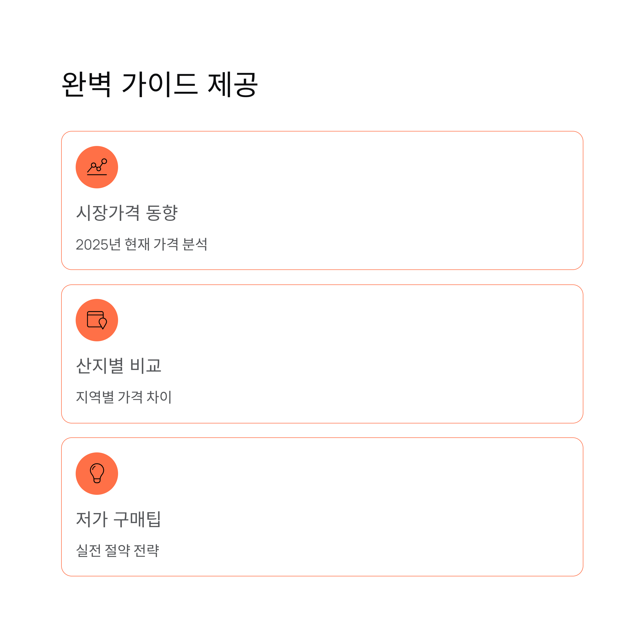Open the 저가 구매팁 card title

[118, 519]
